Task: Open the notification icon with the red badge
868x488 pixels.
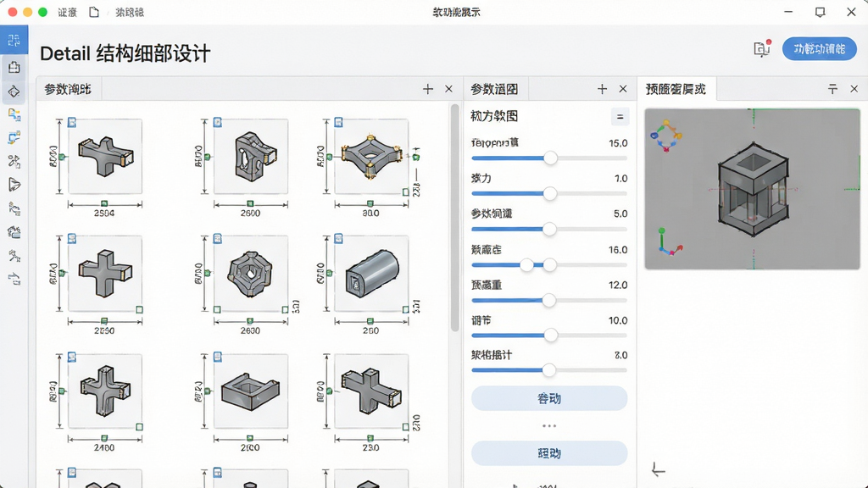Action: pyautogui.click(x=762, y=48)
